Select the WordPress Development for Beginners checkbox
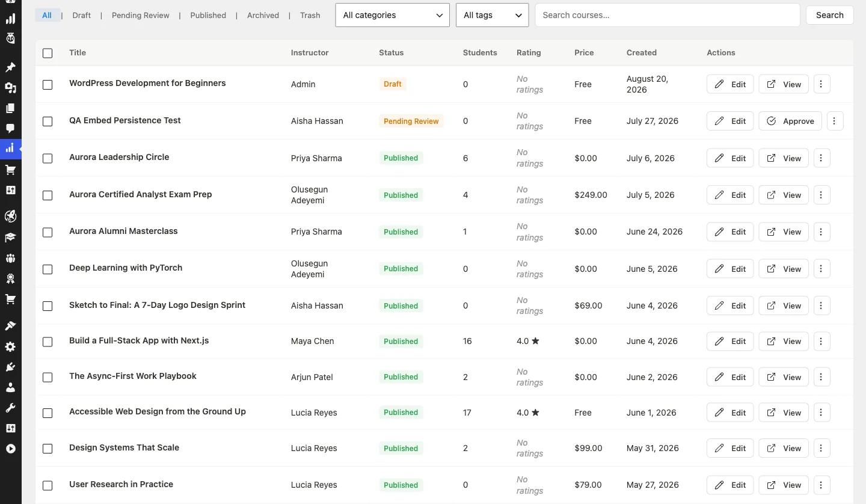 click(48, 85)
